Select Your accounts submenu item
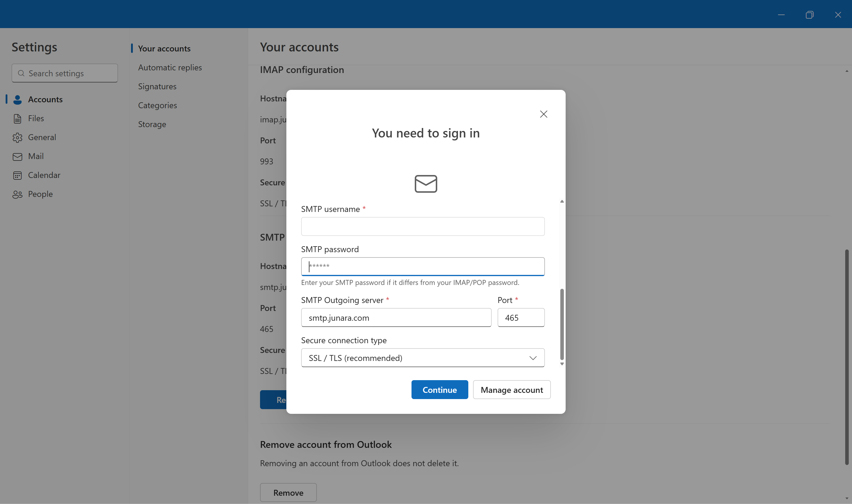852x504 pixels. point(164,48)
